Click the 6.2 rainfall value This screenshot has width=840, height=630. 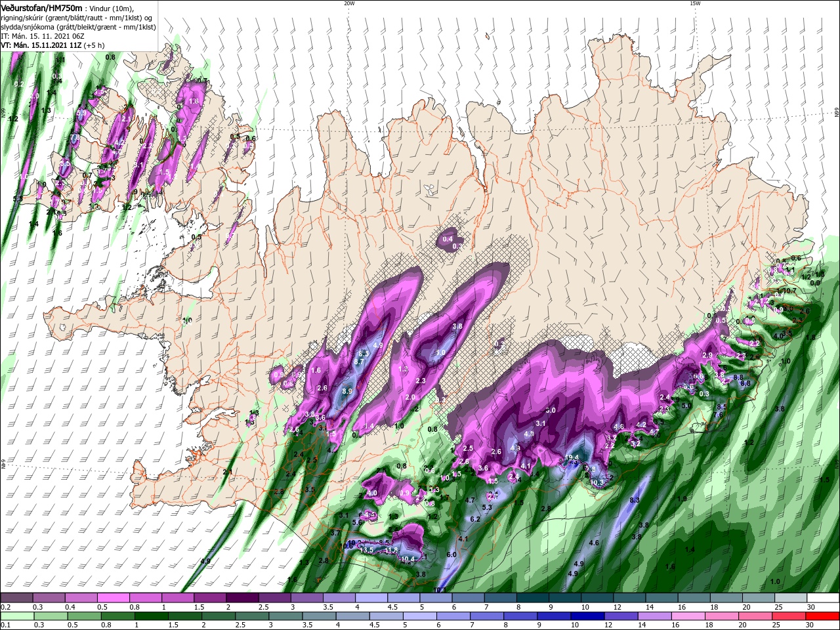[475, 519]
